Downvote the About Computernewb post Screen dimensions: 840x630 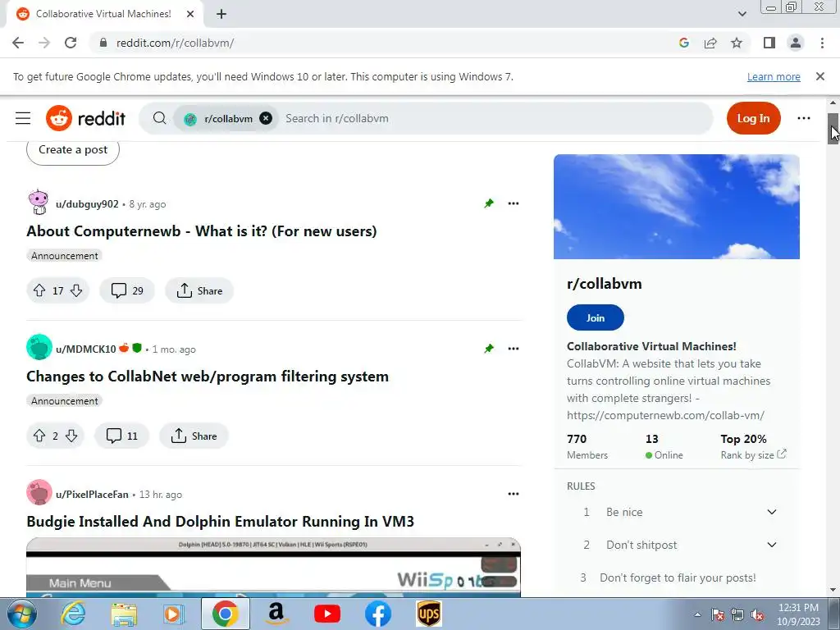pos(76,290)
